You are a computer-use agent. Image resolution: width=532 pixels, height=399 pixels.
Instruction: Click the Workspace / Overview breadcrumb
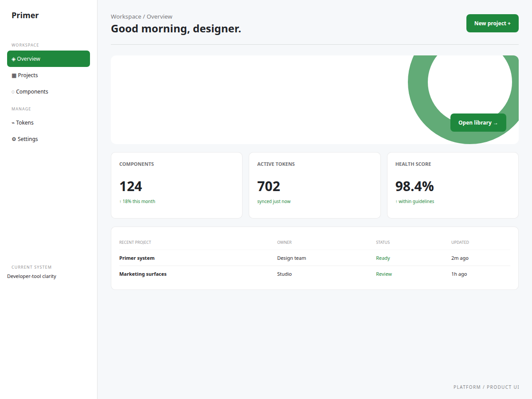coord(142,17)
